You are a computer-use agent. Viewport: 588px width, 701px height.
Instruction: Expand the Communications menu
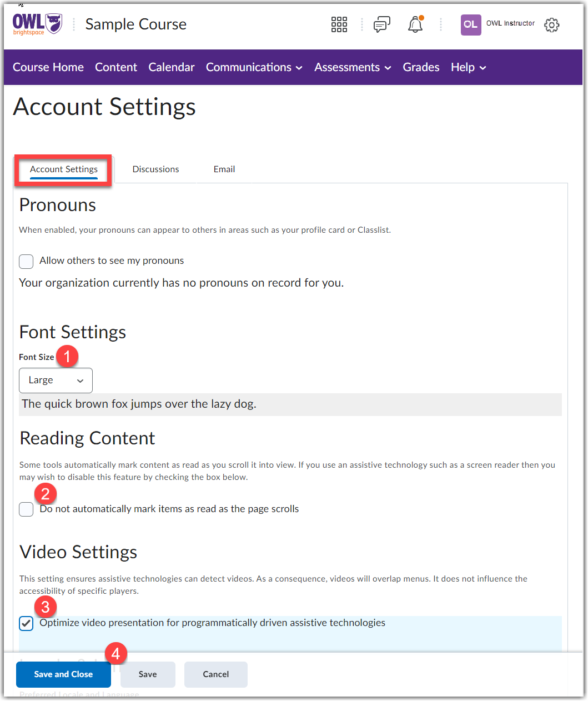pos(254,67)
